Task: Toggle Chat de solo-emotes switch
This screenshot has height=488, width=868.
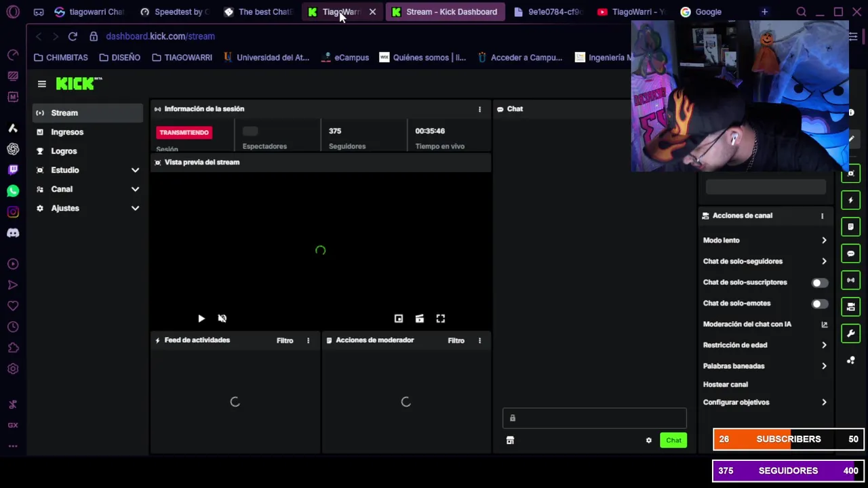Action: click(x=819, y=304)
